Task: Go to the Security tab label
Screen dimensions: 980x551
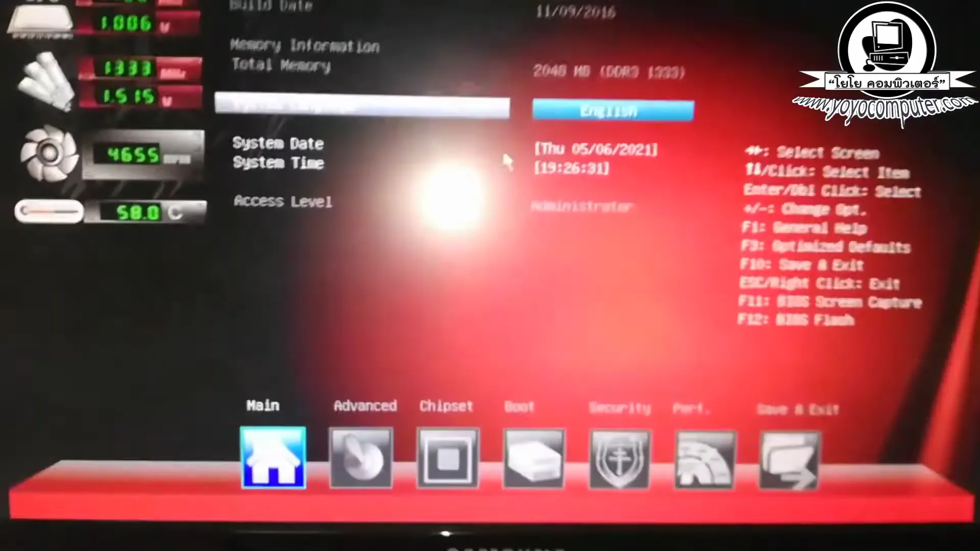Action: (620, 408)
